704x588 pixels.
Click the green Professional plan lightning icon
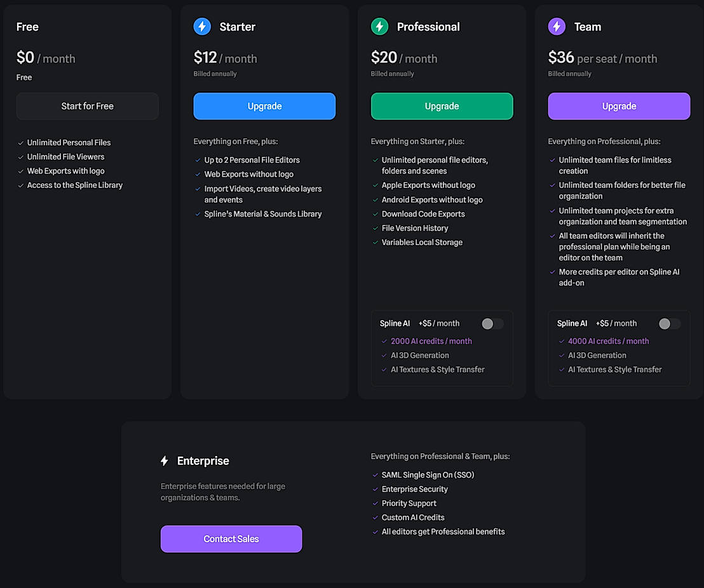click(x=379, y=27)
